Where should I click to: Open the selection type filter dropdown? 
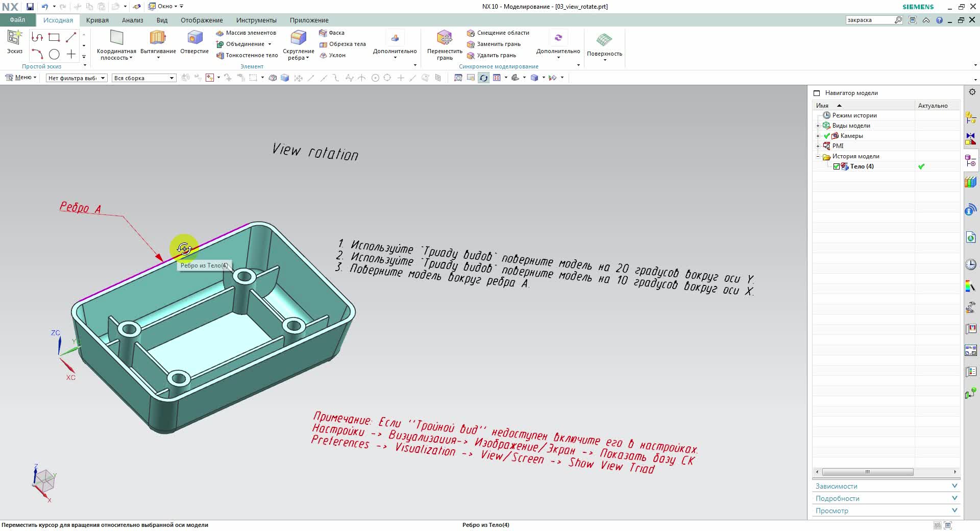click(x=77, y=78)
